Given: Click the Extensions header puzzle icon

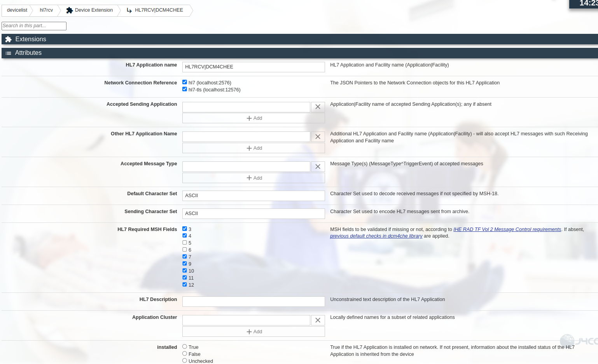Looking at the screenshot, I should pos(8,39).
